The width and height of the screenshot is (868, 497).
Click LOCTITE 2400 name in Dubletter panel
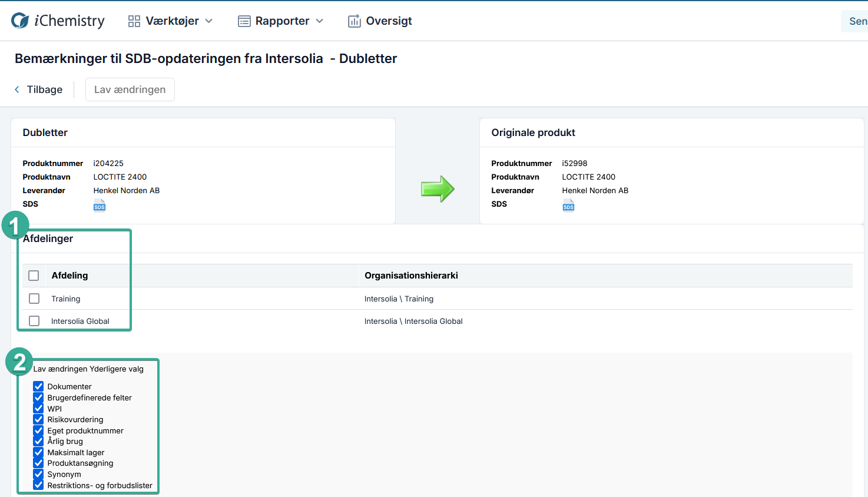pos(120,177)
